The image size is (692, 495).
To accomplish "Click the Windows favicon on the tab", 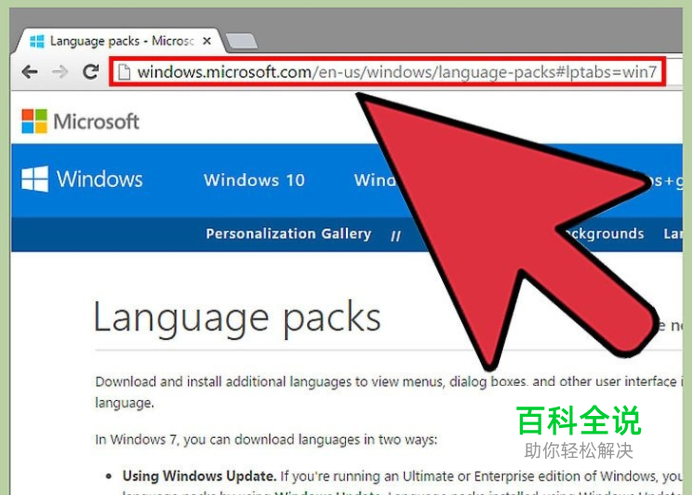I will point(37,41).
